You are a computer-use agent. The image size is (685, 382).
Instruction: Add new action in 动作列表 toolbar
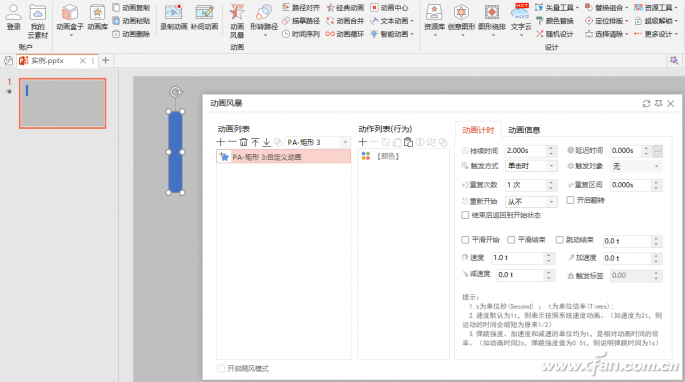(x=363, y=142)
